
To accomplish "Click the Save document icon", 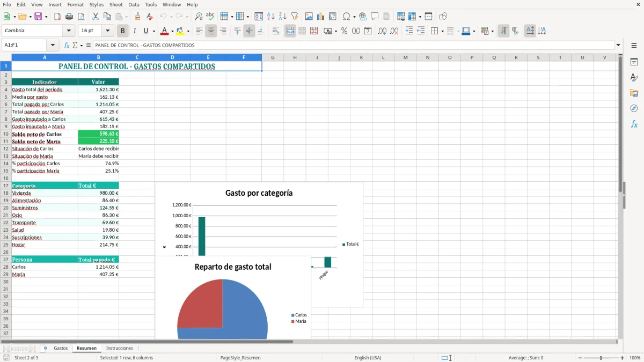I will point(38,17).
